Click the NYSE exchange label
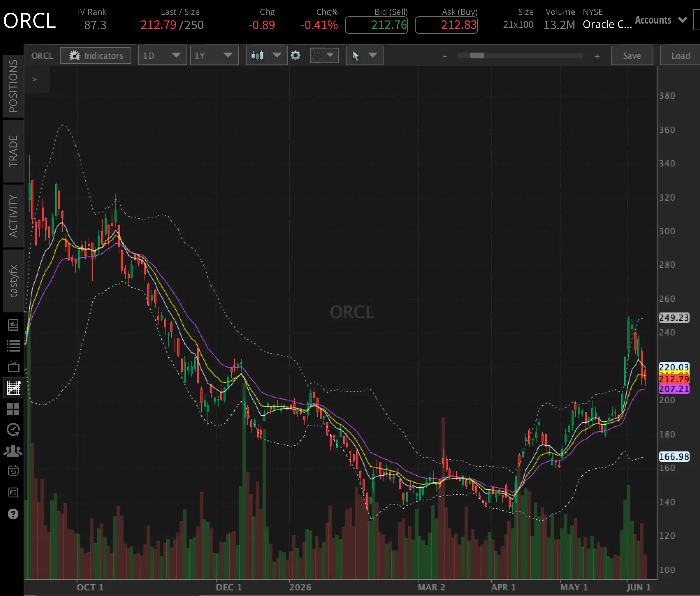 (x=593, y=12)
